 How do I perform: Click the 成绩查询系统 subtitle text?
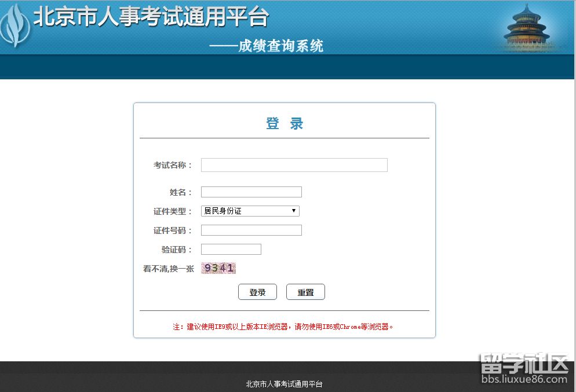280,46
